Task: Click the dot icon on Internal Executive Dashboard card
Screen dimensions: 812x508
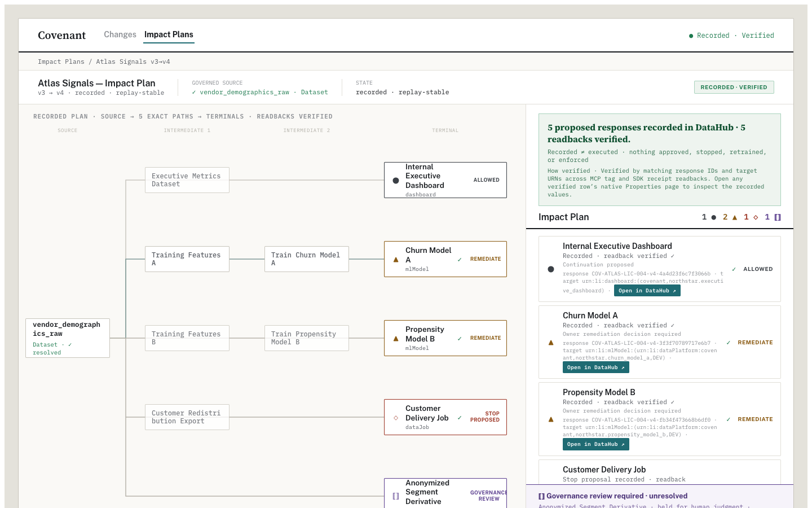Action: tap(551, 269)
